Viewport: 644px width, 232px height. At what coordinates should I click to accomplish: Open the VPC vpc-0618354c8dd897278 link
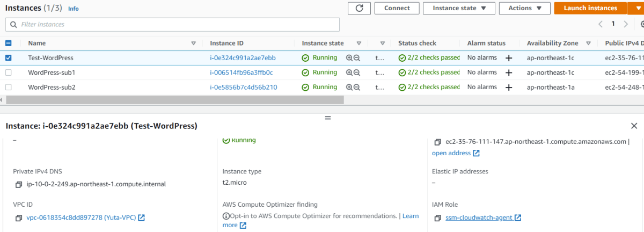pos(85,218)
